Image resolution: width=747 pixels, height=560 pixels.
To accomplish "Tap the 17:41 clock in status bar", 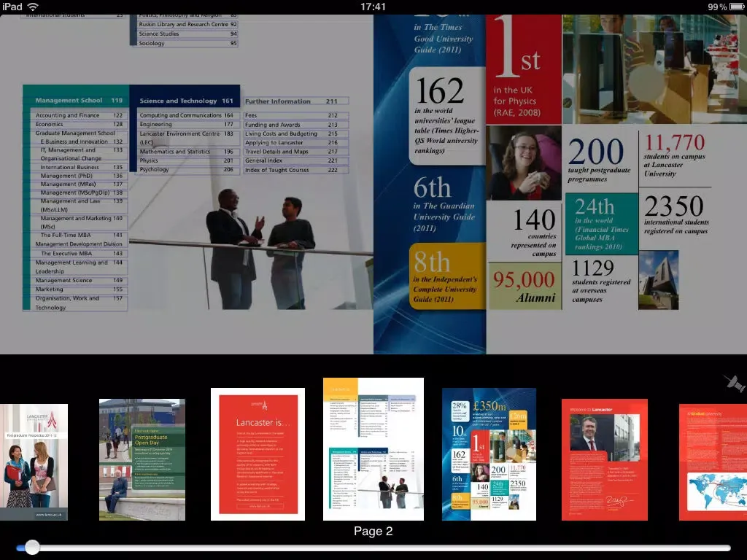I will point(373,7).
